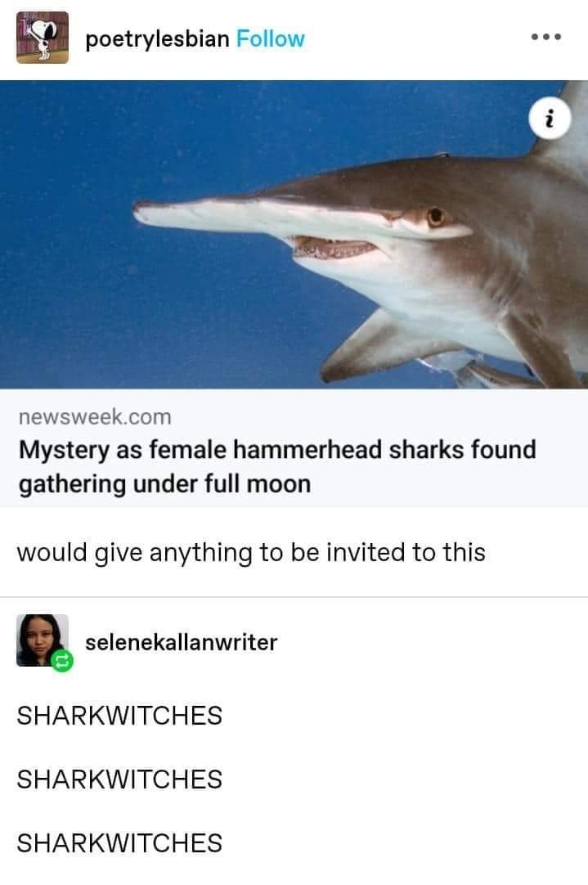
Task: Click the shark's open mouth
Action: click(x=334, y=248)
